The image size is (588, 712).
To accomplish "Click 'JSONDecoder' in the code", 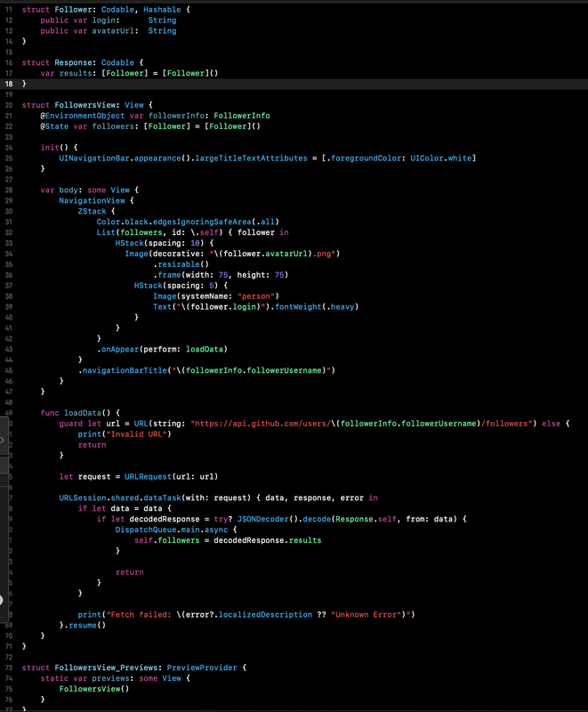I will [x=263, y=519].
